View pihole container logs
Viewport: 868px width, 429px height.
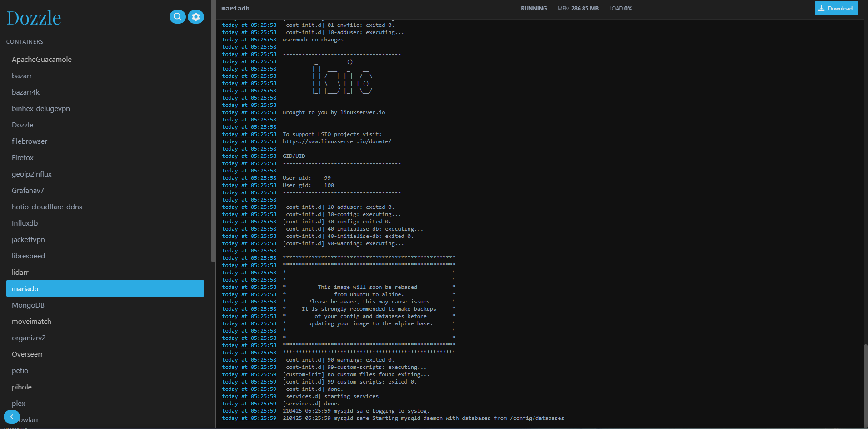pyautogui.click(x=22, y=387)
